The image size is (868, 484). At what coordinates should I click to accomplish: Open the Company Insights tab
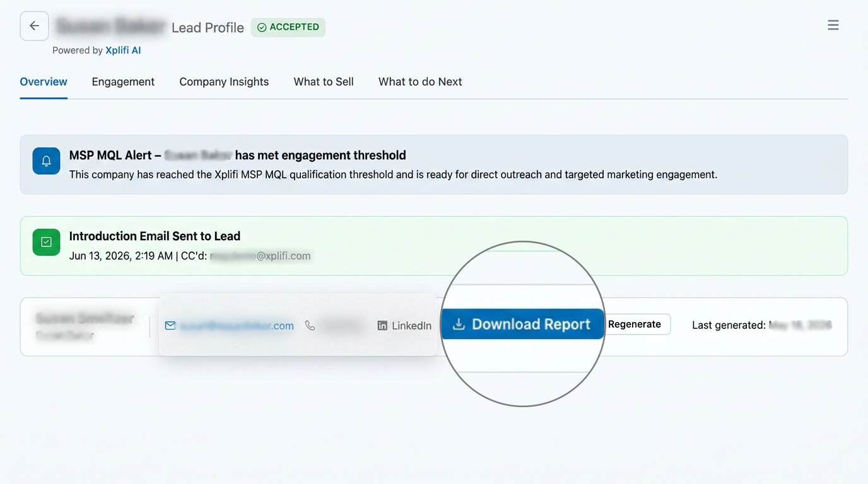pyautogui.click(x=224, y=82)
